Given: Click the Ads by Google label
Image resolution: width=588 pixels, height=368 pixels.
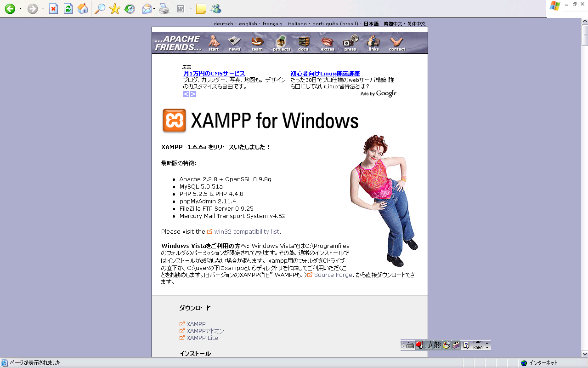Looking at the screenshot, I should 379,94.
